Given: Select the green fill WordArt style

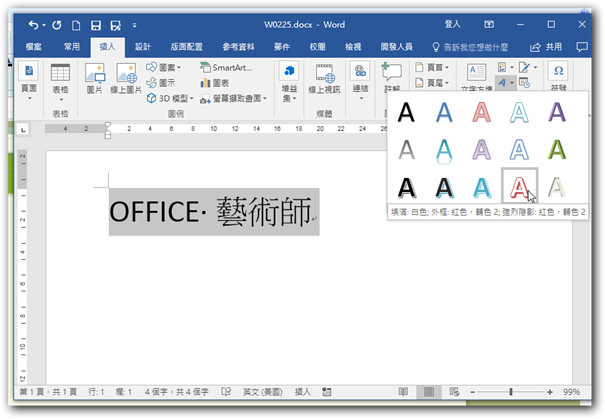Looking at the screenshot, I should tap(557, 150).
